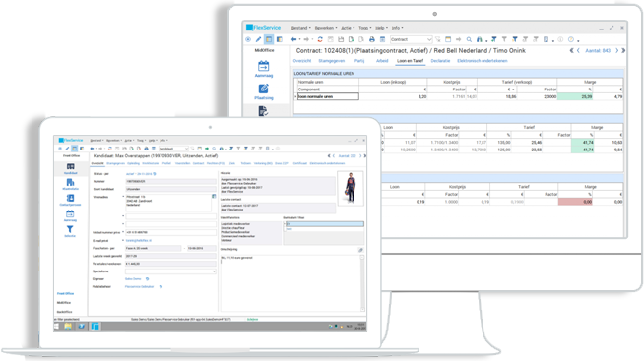644x361 pixels.
Task: Click the printer icon in Contract window toolbar
Action: click(x=371, y=39)
